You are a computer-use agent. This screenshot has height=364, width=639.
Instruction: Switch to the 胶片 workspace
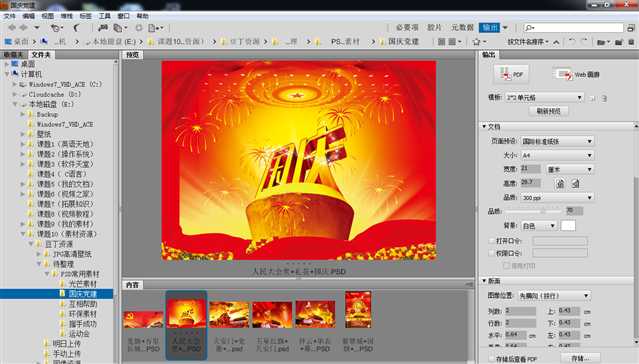coord(434,28)
